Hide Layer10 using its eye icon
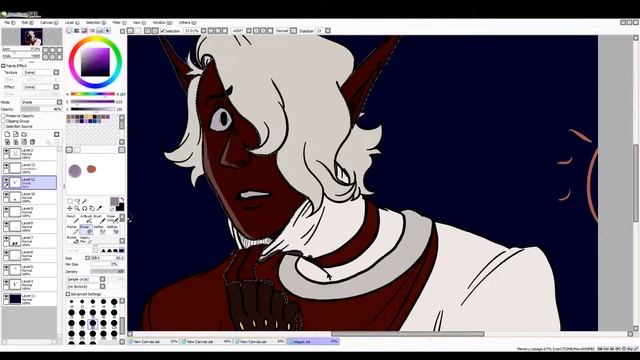This screenshot has height=360, width=640. [6, 196]
